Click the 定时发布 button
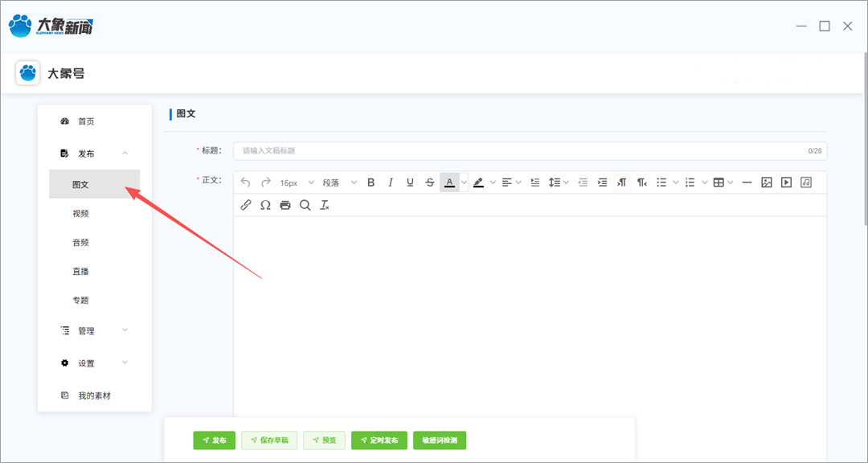868x463 pixels. (379, 440)
